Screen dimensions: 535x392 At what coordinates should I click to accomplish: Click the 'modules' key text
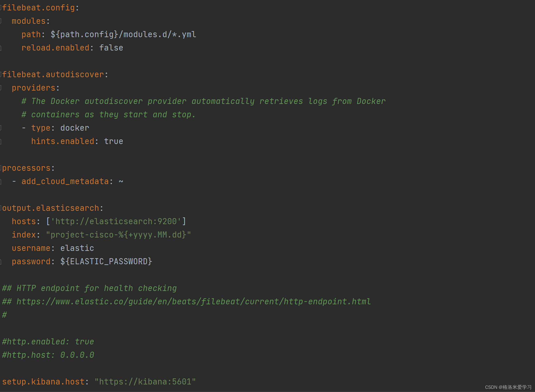[29, 21]
